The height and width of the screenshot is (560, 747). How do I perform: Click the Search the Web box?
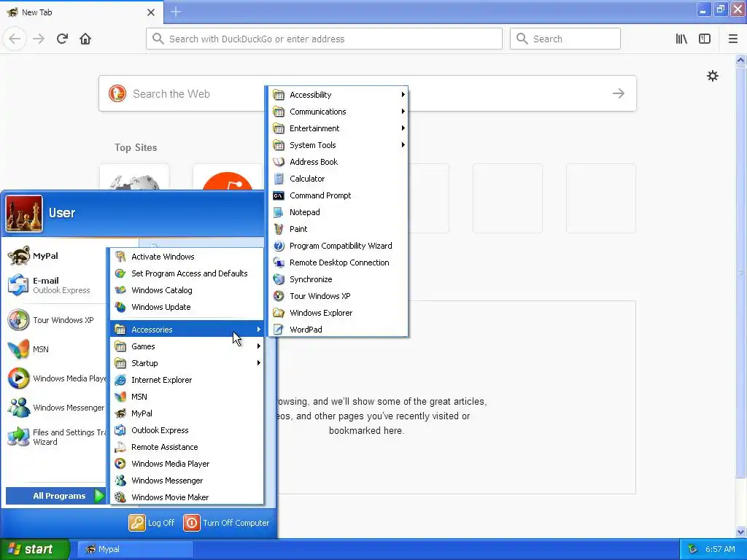(368, 93)
